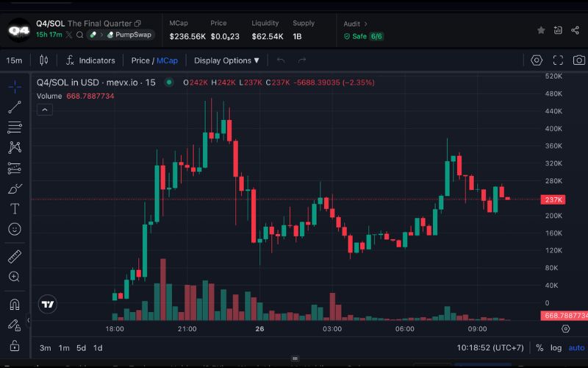This screenshot has height=368, width=588.
Task: Collapse the indicator legend chevron
Action: (44, 110)
